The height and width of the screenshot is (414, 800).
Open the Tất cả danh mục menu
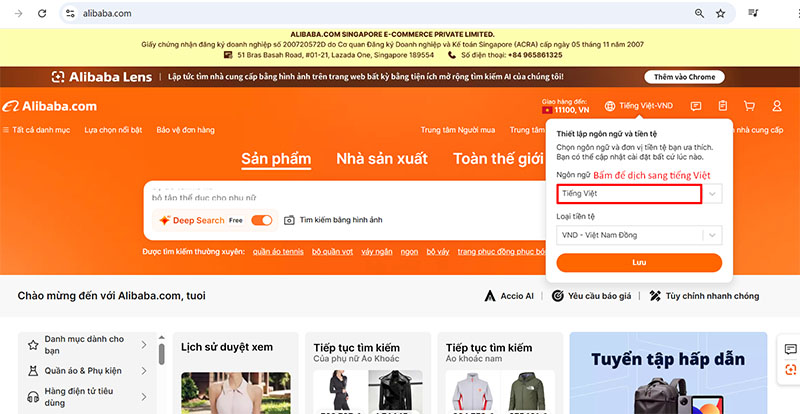[x=39, y=130]
